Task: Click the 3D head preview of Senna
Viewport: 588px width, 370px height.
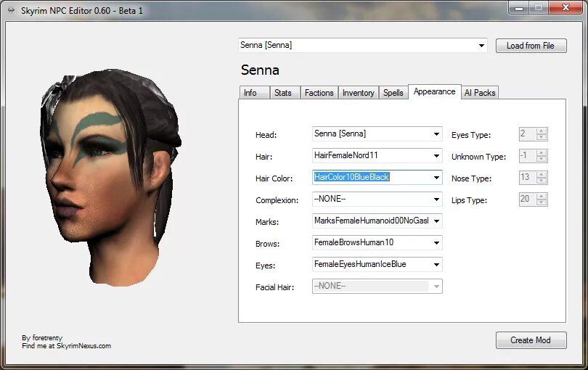Action: click(x=110, y=176)
